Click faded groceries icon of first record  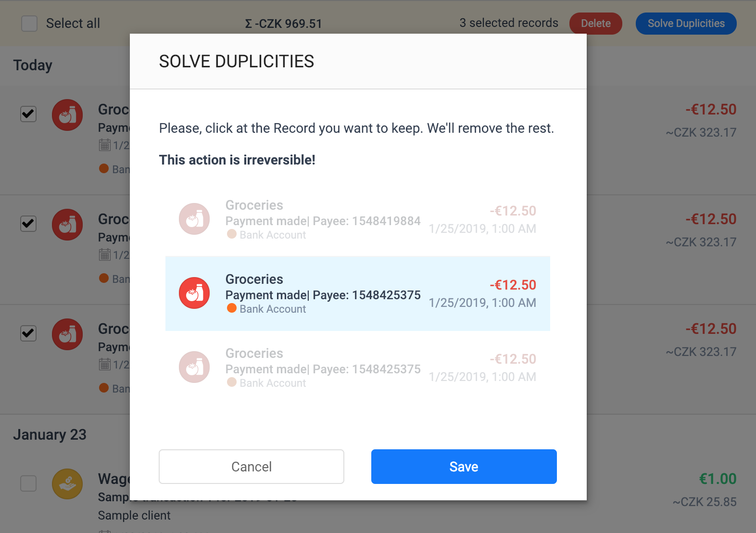pos(194,219)
